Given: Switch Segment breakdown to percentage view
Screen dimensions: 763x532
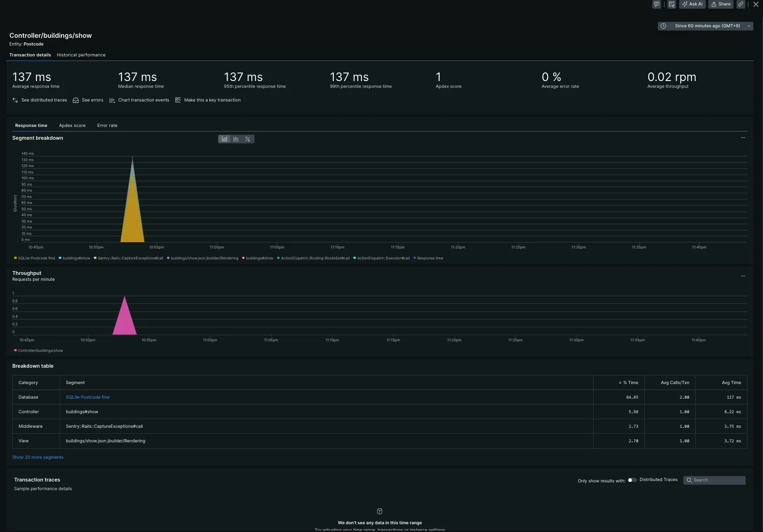Looking at the screenshot, I should tap(248, 139).
